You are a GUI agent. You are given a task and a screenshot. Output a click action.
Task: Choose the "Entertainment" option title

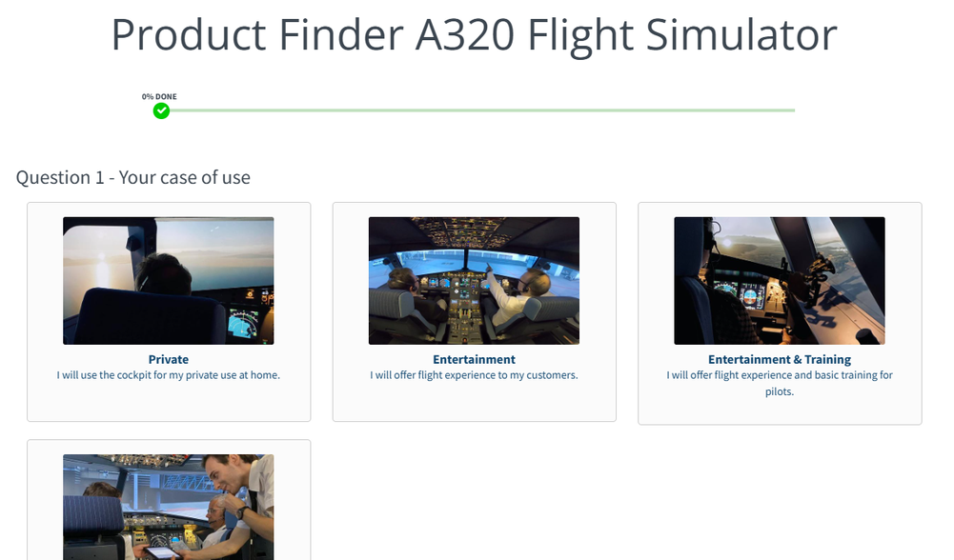tap(474, 360)
